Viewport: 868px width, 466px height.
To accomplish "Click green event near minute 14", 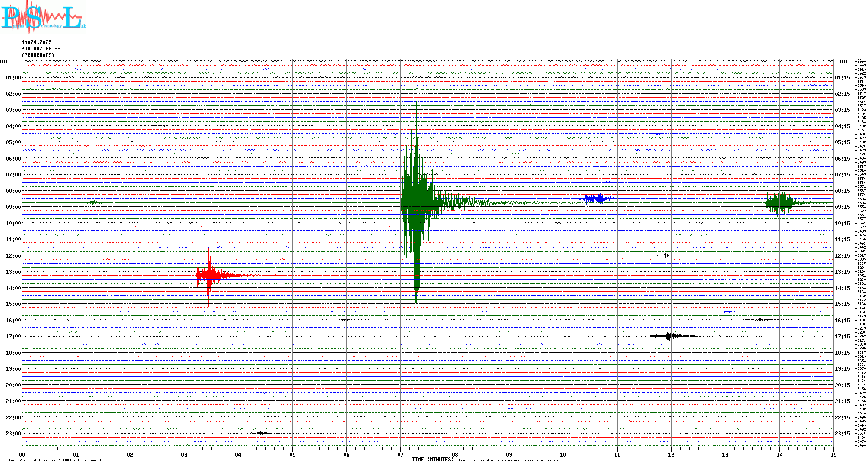I will coord(780,202).
